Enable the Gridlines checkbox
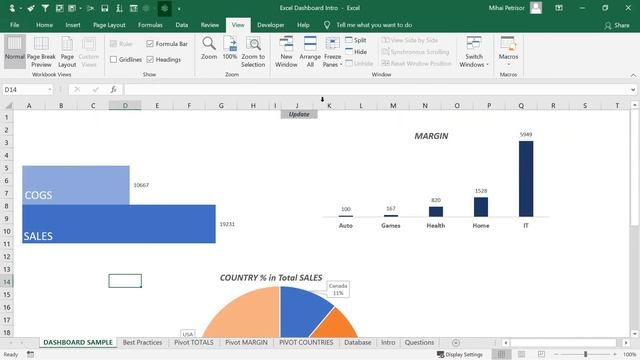 coord(113,60)
